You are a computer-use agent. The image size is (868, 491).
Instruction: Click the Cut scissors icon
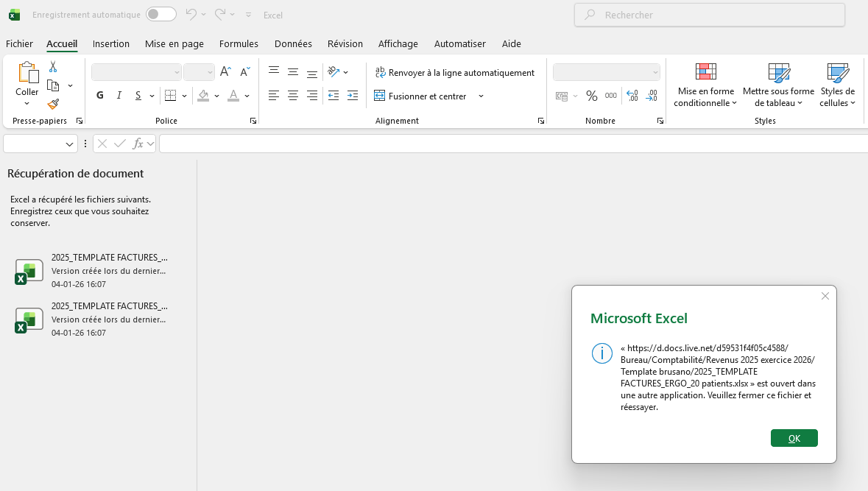click(x=53, y=67)
